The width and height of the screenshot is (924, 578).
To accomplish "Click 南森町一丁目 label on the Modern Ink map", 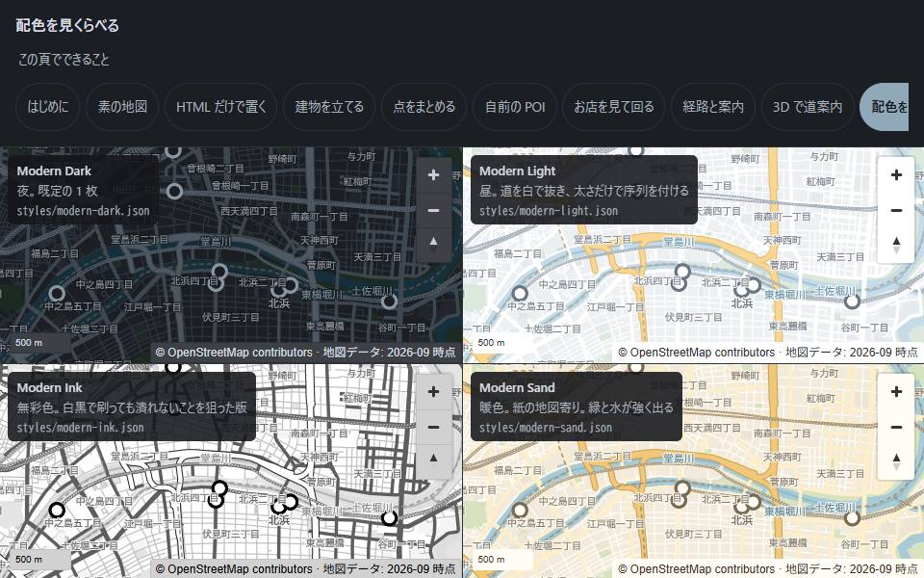I will click(x=320, y=433).
